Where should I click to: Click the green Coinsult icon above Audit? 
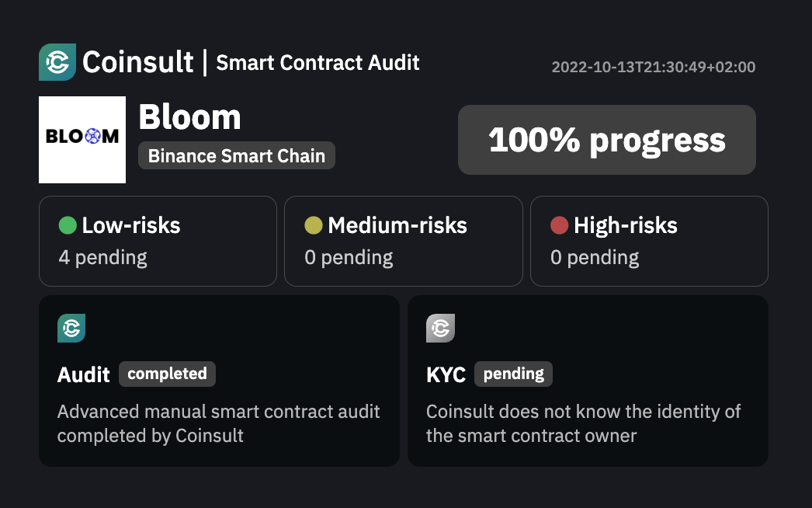coord(71,329)
